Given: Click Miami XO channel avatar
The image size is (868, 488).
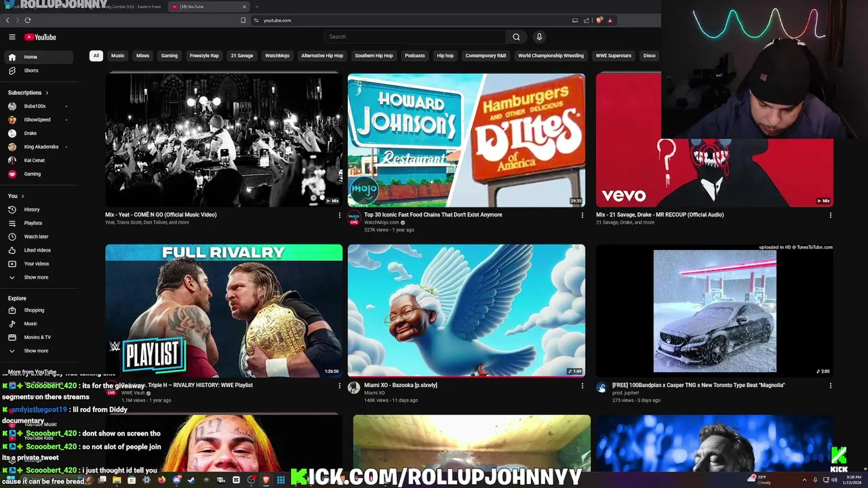Looking at the screenshot, I should 354,388.
